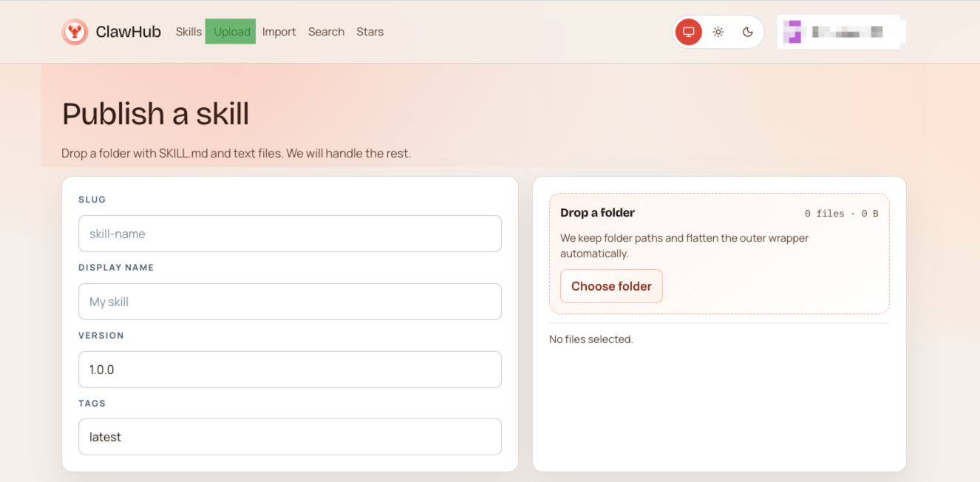Focus the Tags field containing latest

click(290, 437)
